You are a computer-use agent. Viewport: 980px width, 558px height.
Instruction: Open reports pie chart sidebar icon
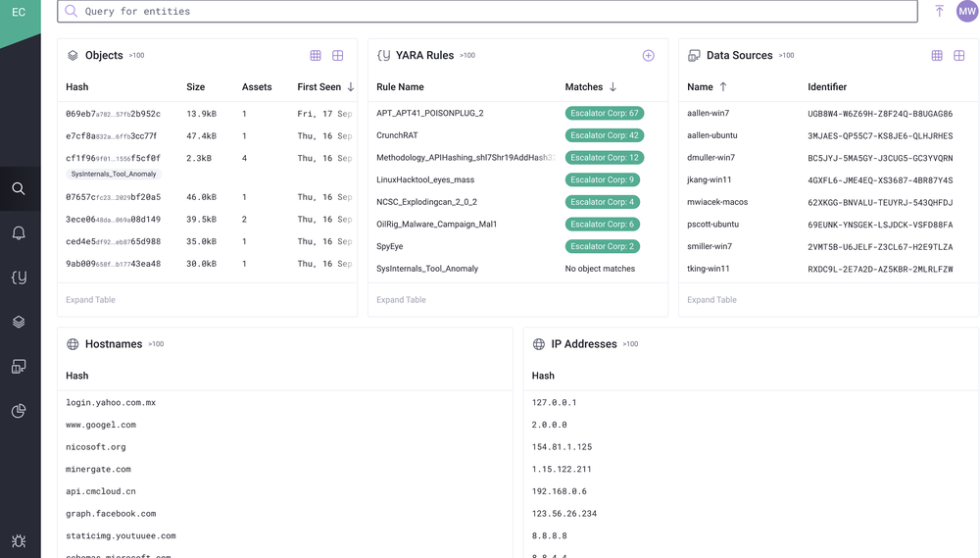click(x=19, y=411)
